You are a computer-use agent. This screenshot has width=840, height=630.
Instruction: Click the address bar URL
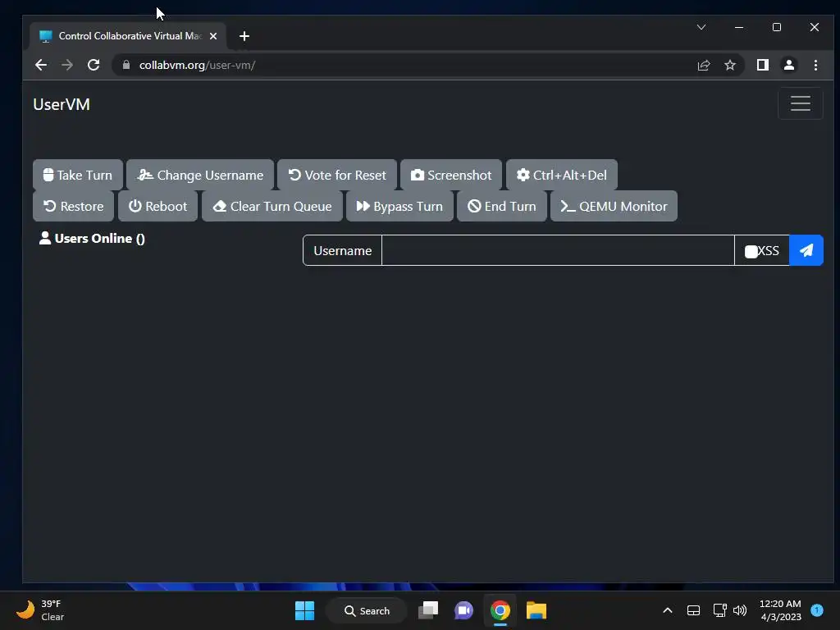point(197,65)
